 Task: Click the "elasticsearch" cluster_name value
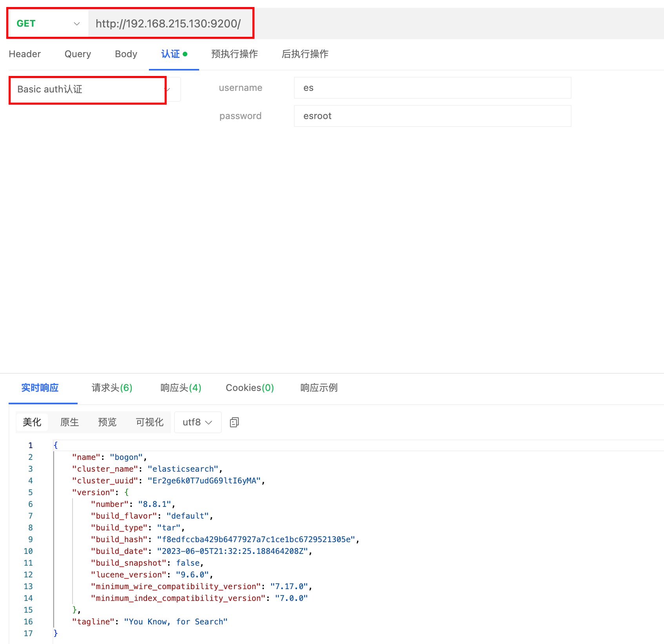pyautogui.click(x=183, y=469)
